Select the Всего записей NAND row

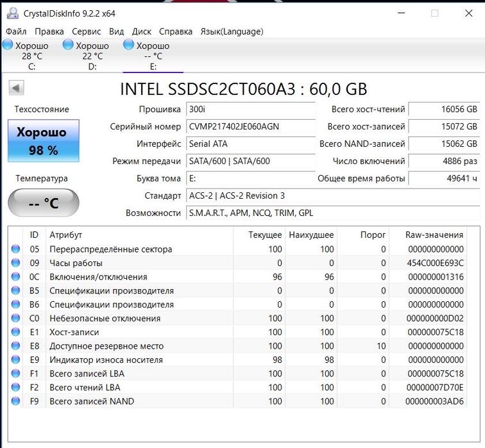(237, 401)
